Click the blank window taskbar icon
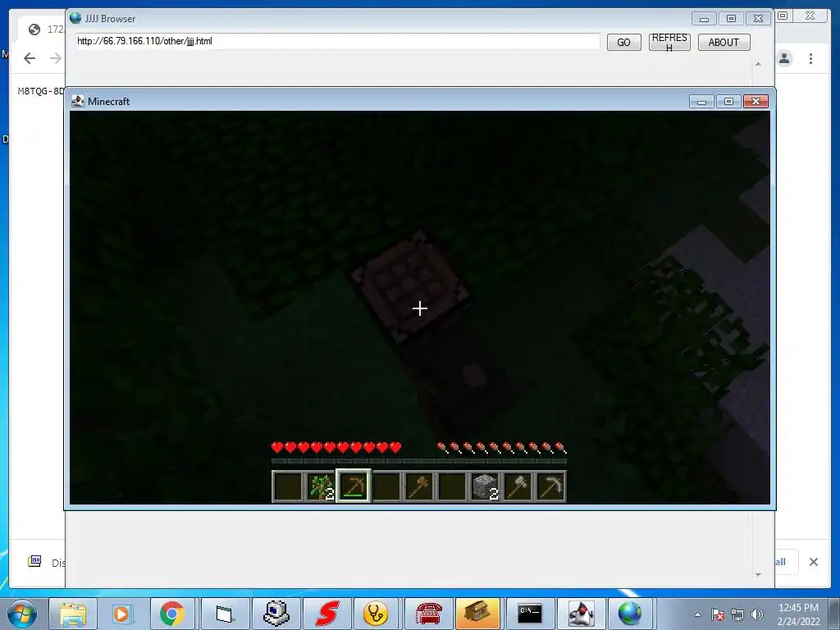Screen dimensions: 840x630 tap(225, 614)
